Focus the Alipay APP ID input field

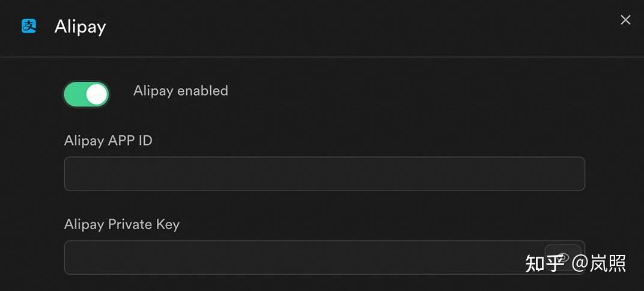point(324,174)
